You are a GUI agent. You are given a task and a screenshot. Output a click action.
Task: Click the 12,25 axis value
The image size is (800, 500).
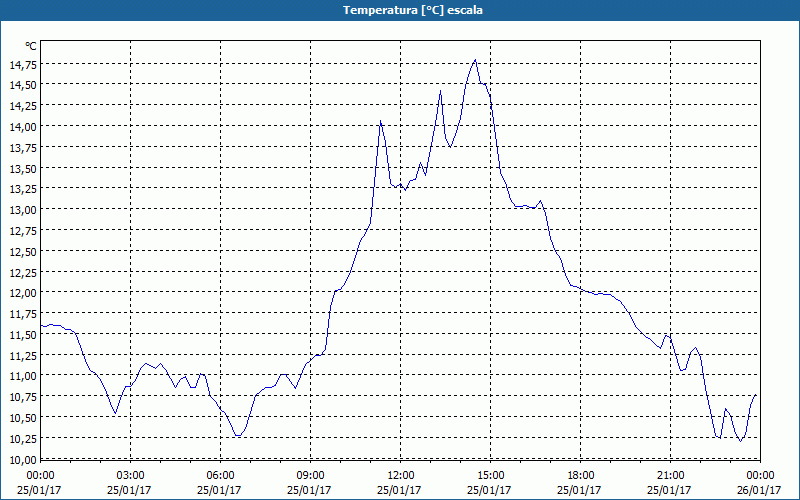pyautogui.click(x=23, y=272)
